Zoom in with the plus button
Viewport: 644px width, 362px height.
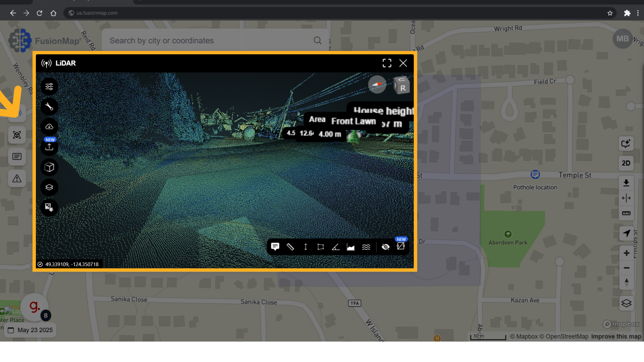point(626,253)
